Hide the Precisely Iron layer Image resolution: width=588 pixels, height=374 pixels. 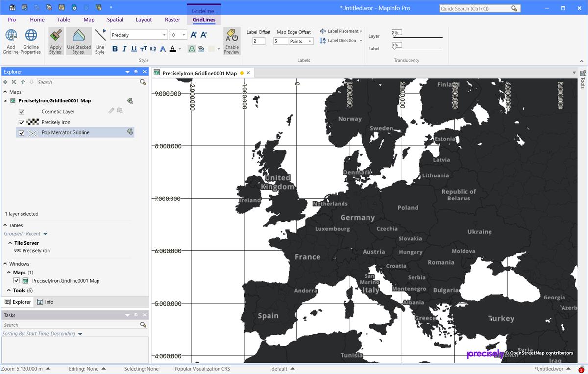(21, 122)
